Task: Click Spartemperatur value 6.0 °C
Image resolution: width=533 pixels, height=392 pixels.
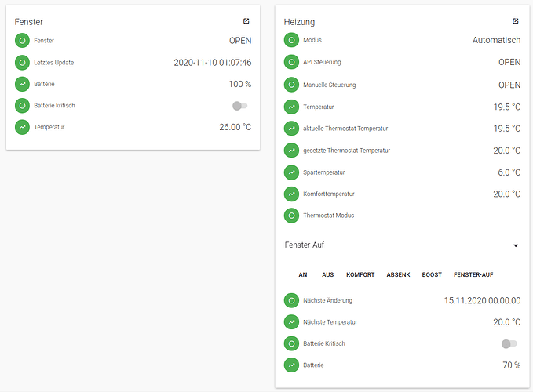Action: pyautogui.click(x=509, y=172)
